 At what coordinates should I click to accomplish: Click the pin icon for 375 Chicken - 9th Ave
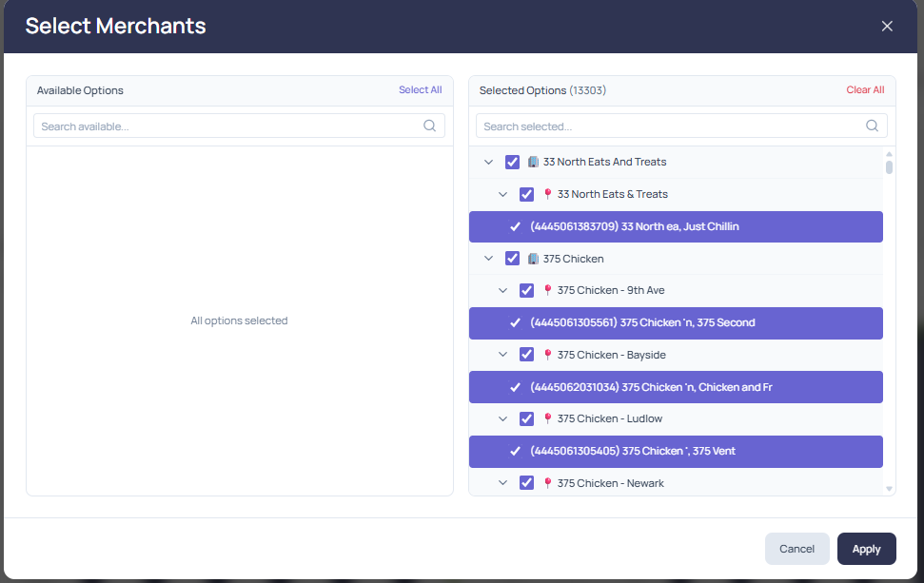[547, 290]
